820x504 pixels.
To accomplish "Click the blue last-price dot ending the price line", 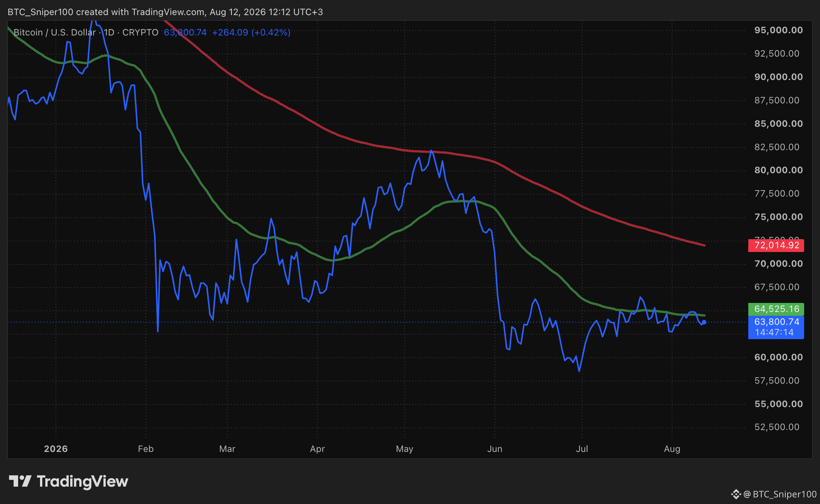I will (x=704, y=322).
